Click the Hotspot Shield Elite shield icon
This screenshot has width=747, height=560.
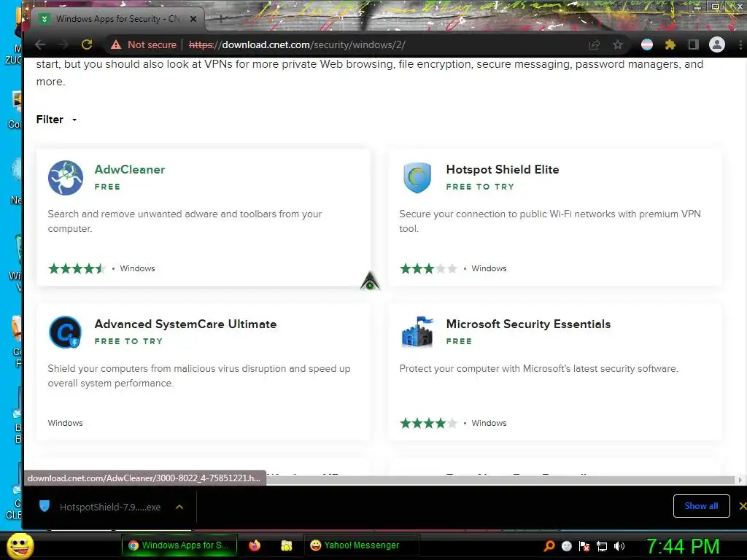point(417,178)
